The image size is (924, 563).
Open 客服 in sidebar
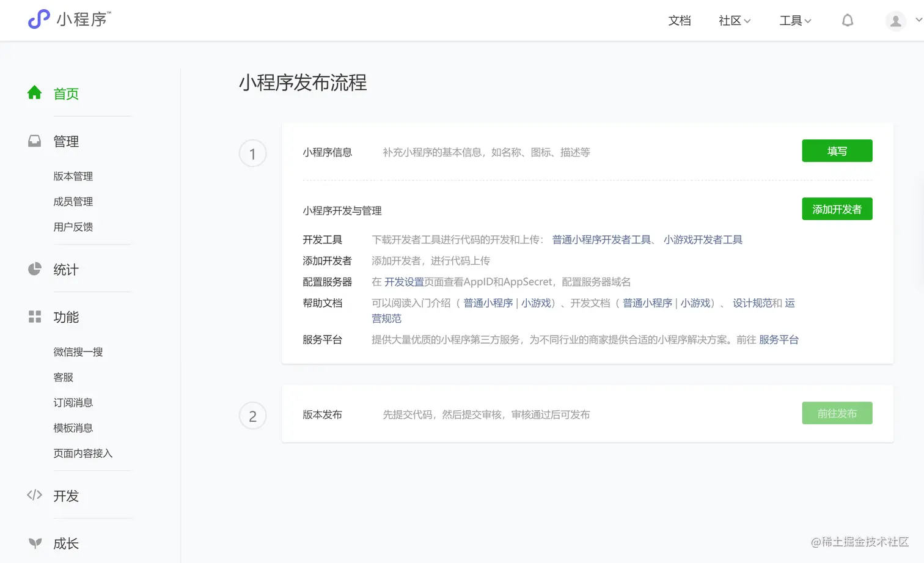pos(63,377)
